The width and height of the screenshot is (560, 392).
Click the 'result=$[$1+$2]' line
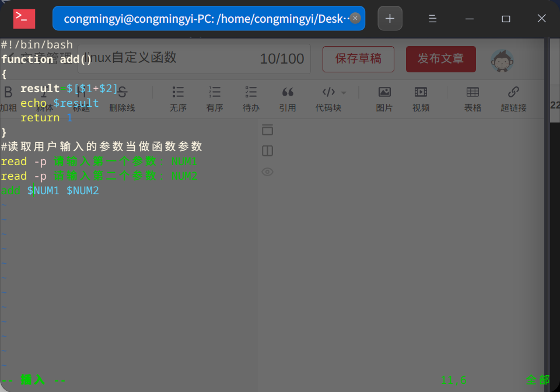tap(69, 88)
